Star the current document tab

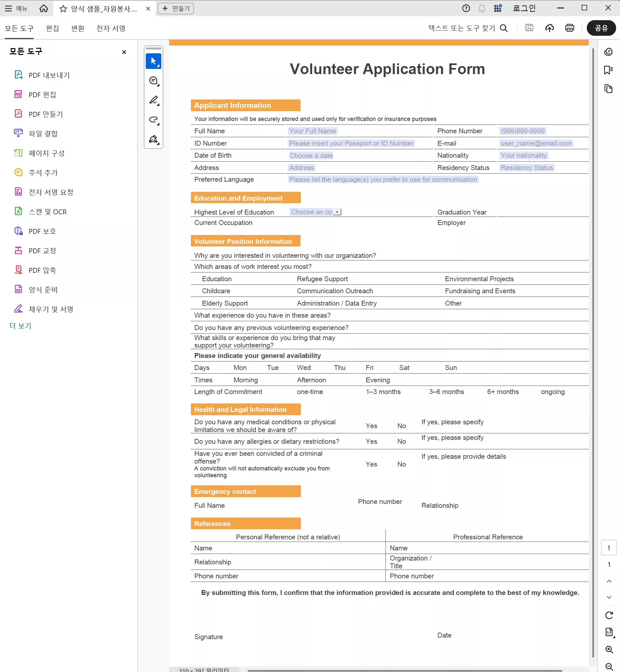63,9
